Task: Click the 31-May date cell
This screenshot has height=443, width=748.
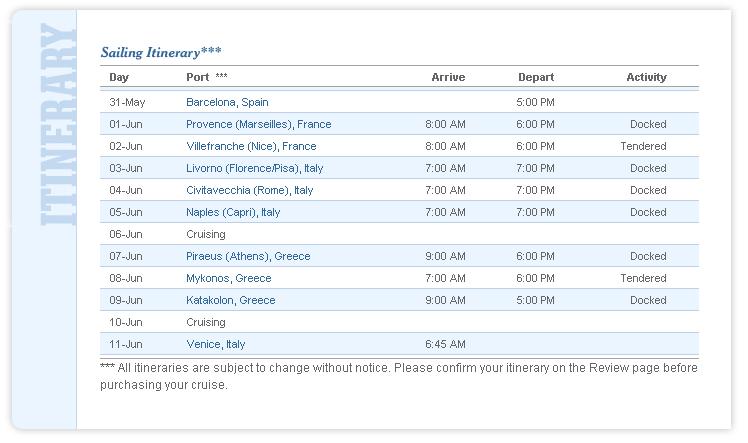Action: [127, 102]
